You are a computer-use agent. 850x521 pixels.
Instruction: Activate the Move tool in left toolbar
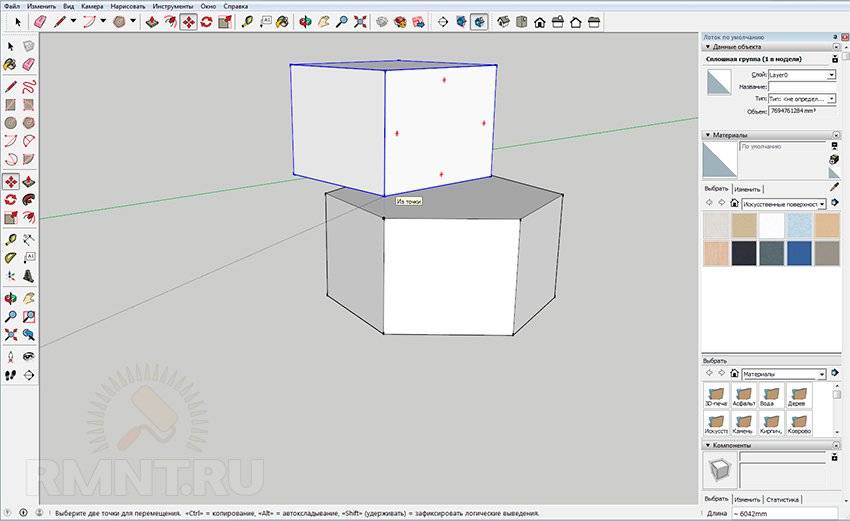tap(10, 182)
